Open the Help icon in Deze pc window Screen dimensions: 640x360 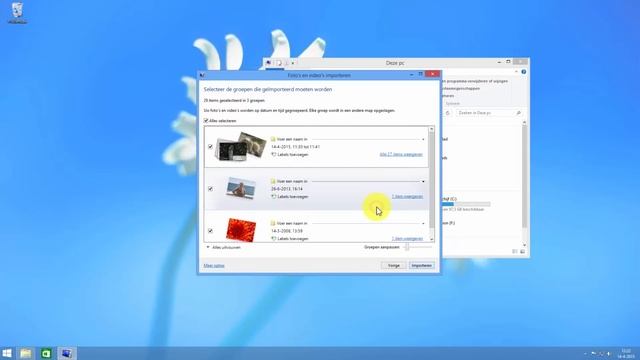point(524,72)
